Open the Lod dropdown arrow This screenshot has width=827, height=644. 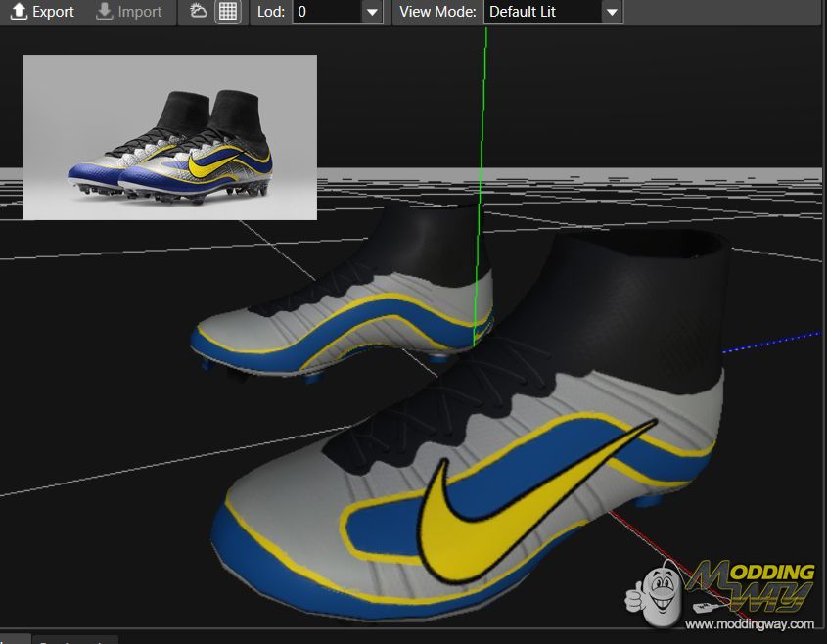pyautogui.click(x=371, y=13)
